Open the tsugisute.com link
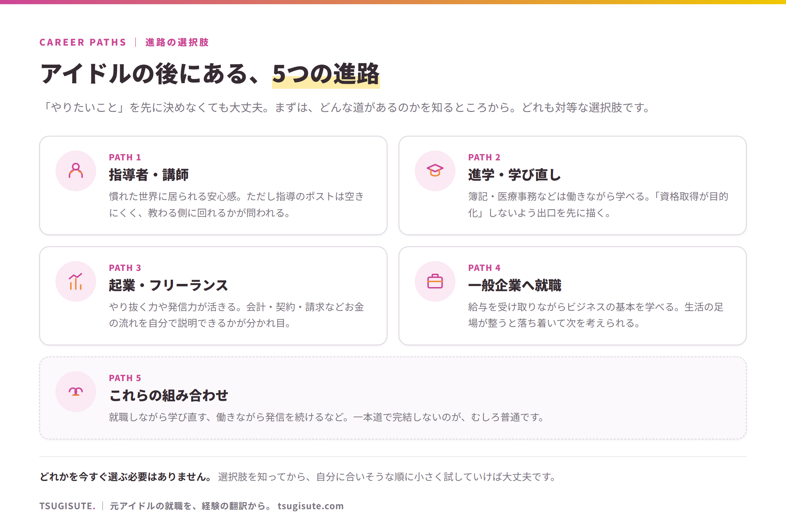 [311, 506]
